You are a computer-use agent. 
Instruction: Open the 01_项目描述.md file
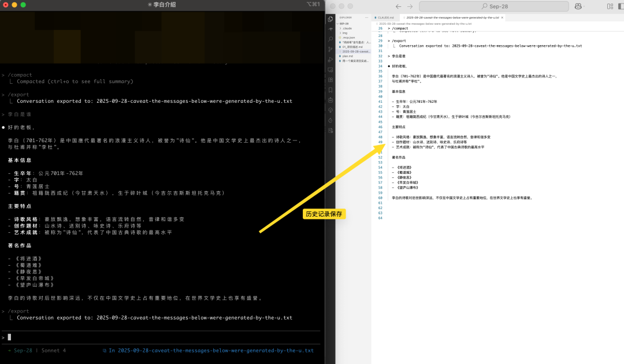pyautogui.click(x=354, y=47)
